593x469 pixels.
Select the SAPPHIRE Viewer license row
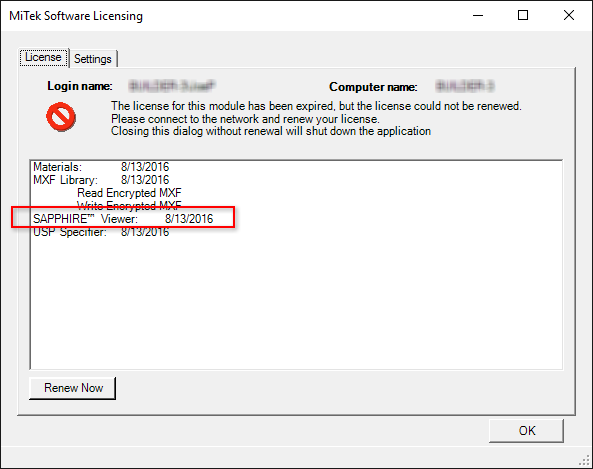(x=123, y=219)
